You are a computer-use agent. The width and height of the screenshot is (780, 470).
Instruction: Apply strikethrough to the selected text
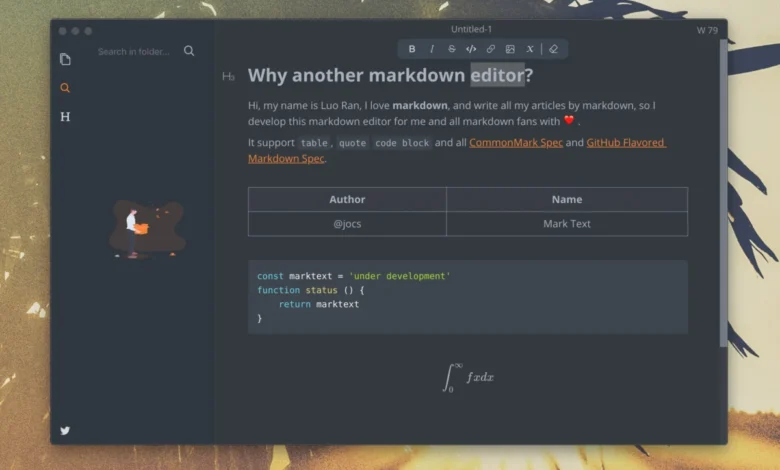point(451,49)
